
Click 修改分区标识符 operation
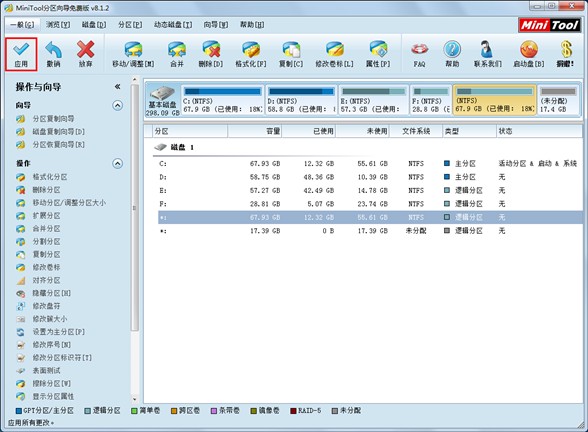click(62, 358)
